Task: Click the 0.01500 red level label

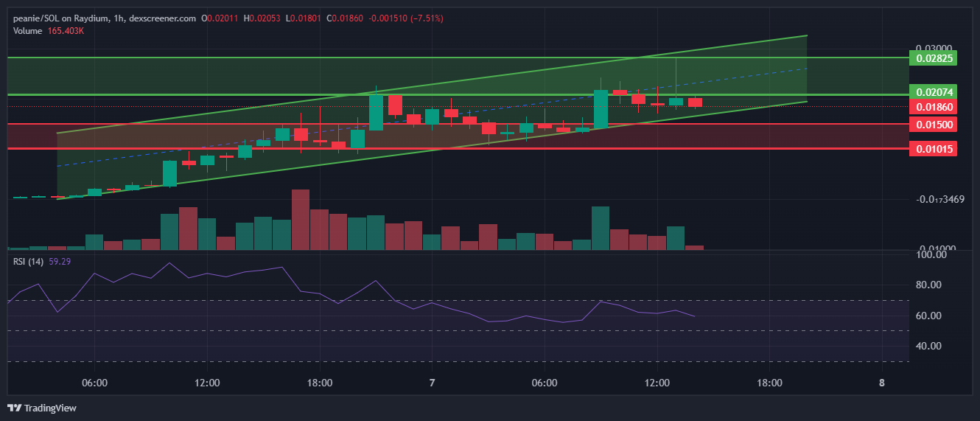Action: 934,125
